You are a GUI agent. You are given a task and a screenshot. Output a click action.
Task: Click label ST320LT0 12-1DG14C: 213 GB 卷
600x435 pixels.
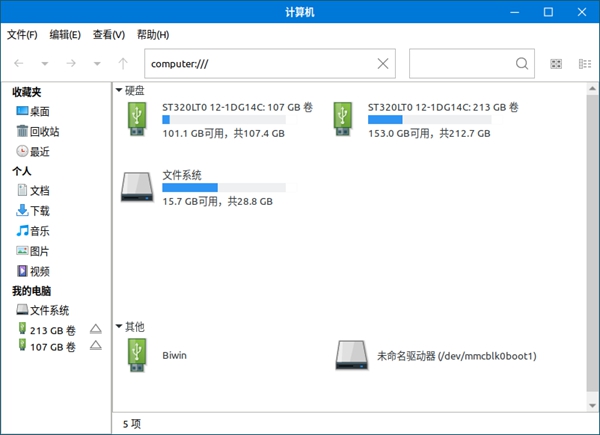click(x=443, y=107)
